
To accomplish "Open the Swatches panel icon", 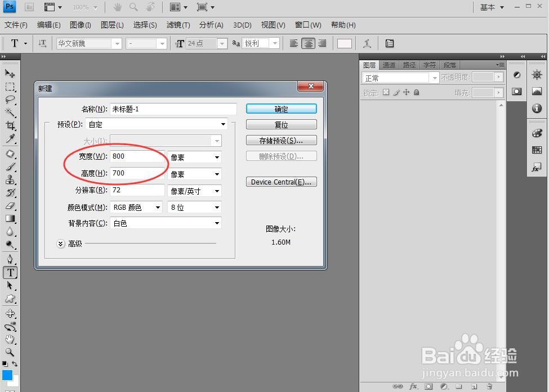I will [537, 150].
